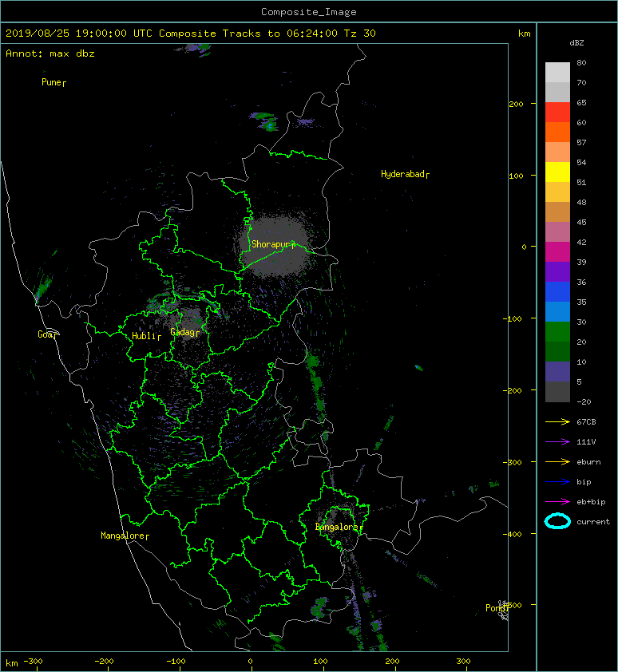This screenshot has width=618, height=672.
Task: Click the eburn legend label
Action: pyautogui.click(x=588, y=462)
